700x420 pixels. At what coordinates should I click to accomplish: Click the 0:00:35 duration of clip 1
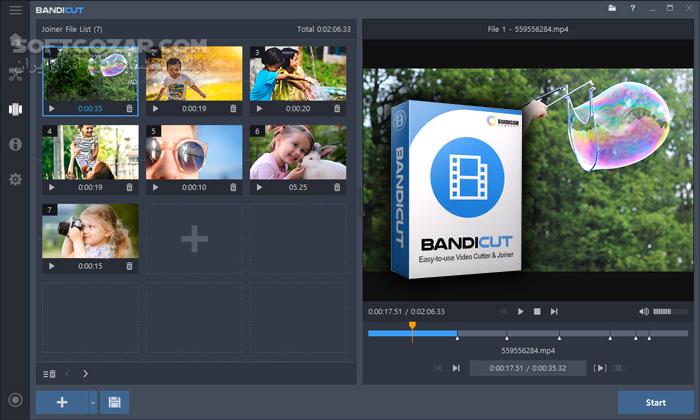click(90, 108)
